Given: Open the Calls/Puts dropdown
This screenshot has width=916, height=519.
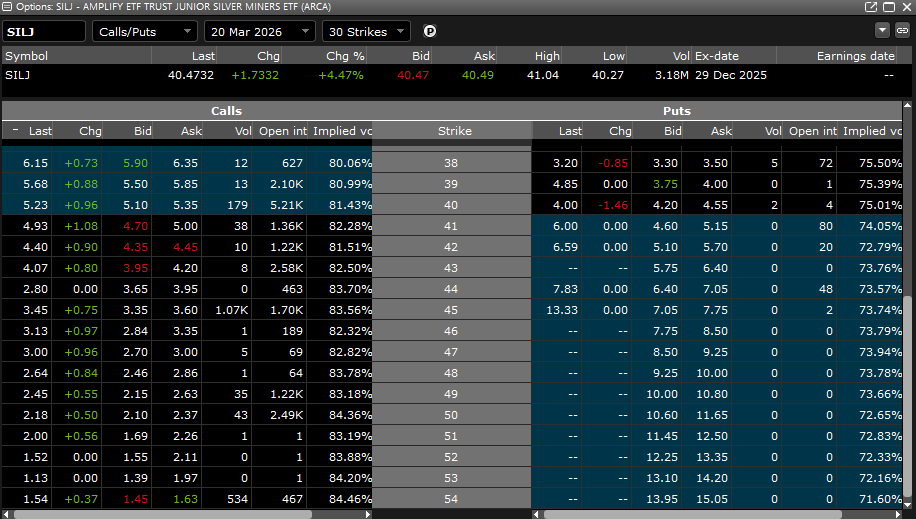Looking at the screenshot, I should point(145,32).
